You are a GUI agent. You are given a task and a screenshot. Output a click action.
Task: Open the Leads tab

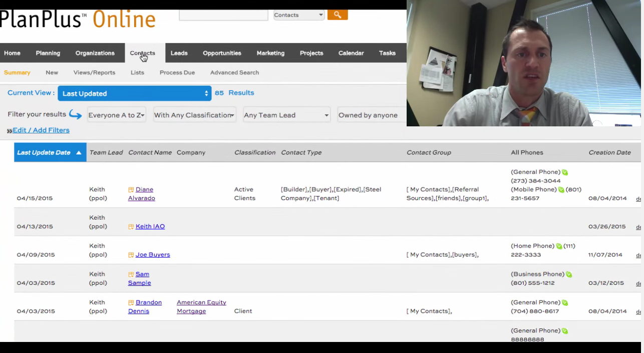179,53
